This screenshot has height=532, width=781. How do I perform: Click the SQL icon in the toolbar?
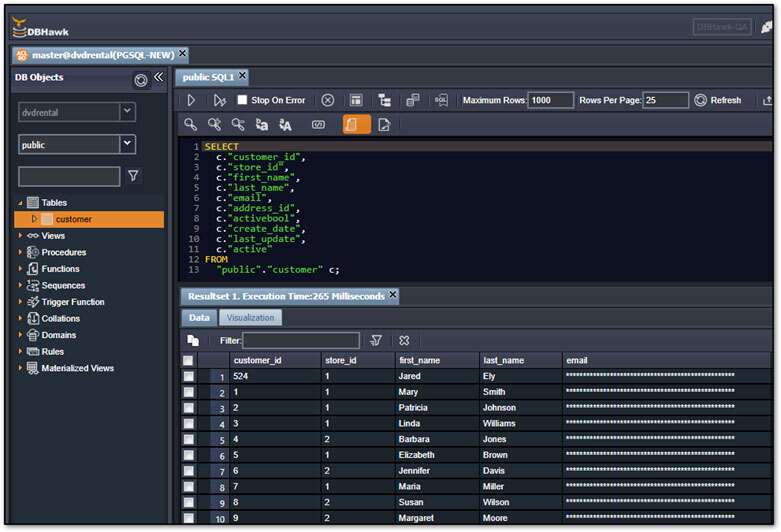pyautogui.click(x=441, y=101)
